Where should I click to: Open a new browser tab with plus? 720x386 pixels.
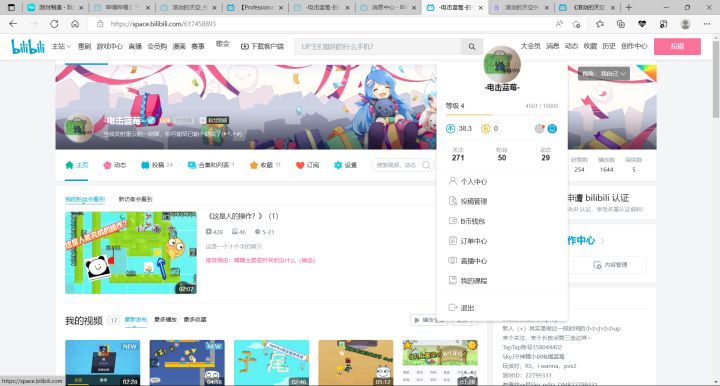coord(629,7)
